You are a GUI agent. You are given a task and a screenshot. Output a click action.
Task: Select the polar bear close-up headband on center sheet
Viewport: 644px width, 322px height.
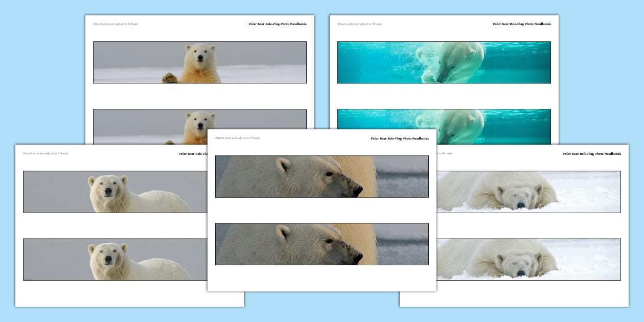[x=321, y=176]
